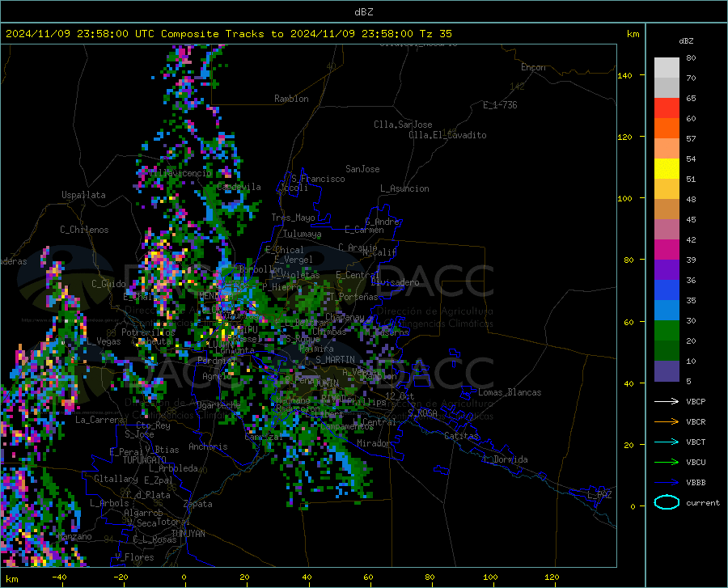This screenshot has height=588, width=728.
Task: Click the 120 km horizontal axis tick
Action: coord(552,577)
